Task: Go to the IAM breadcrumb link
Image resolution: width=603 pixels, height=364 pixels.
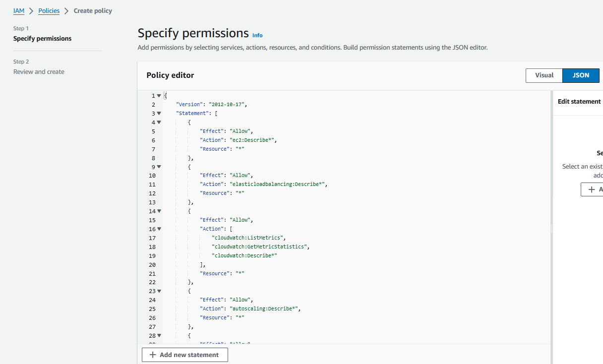Action: [19, 10]
